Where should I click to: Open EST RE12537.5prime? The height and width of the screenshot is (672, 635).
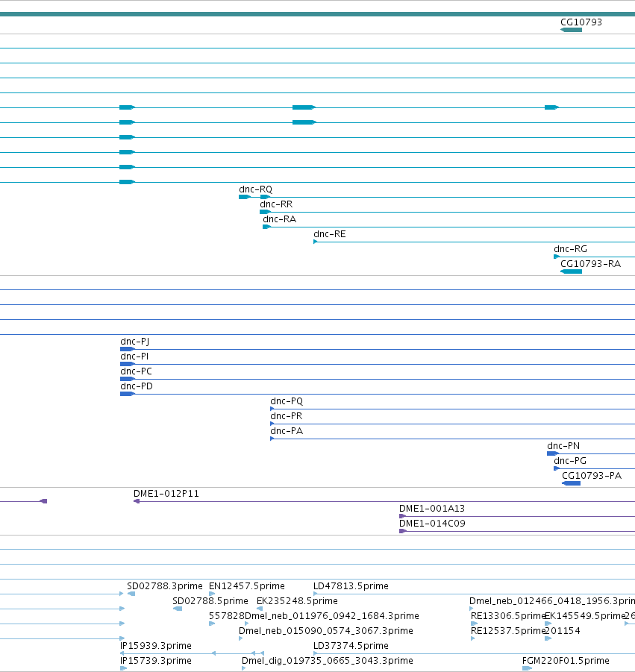click(x=507, y=631)
